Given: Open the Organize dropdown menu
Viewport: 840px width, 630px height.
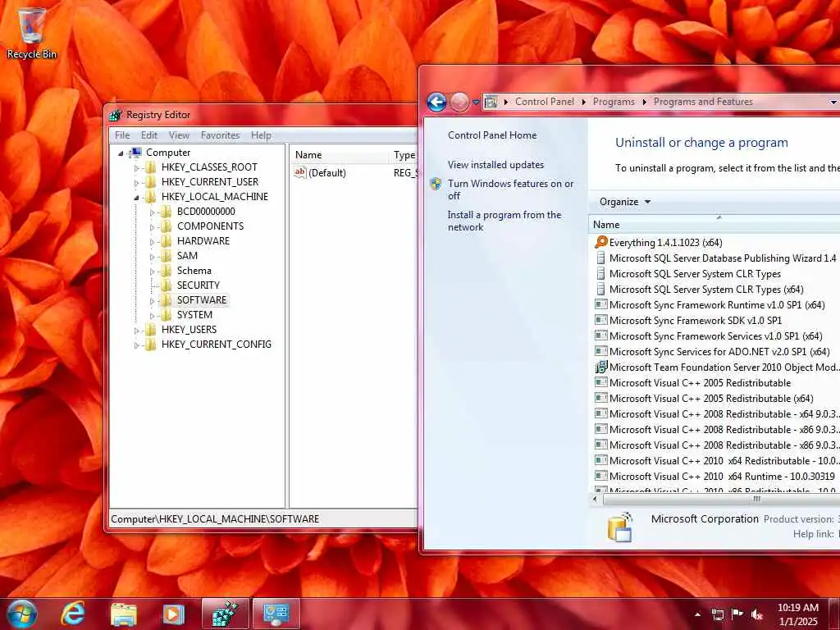Looking at the screenshot, I should tap(624, 202).
